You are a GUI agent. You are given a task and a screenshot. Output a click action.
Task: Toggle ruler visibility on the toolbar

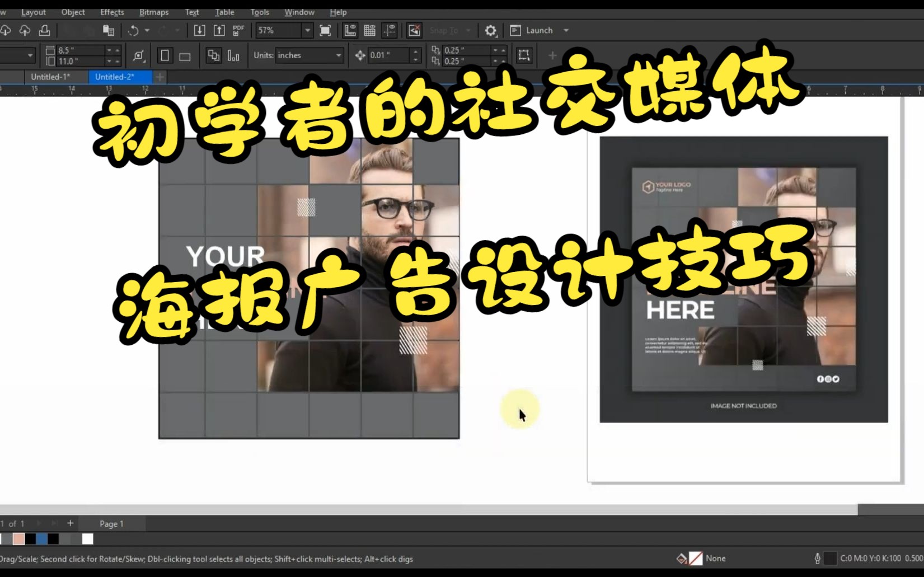point(350,30)
